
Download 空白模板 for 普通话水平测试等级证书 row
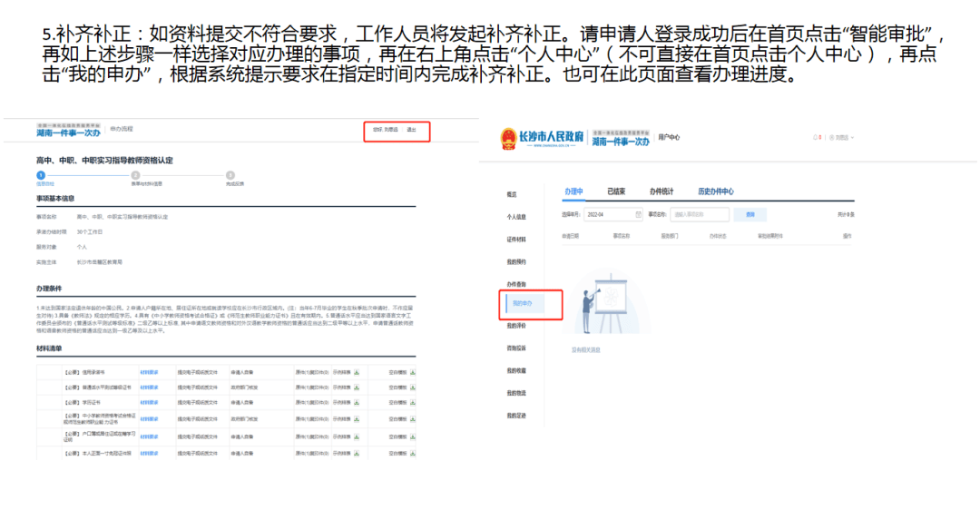pos(413,387)
